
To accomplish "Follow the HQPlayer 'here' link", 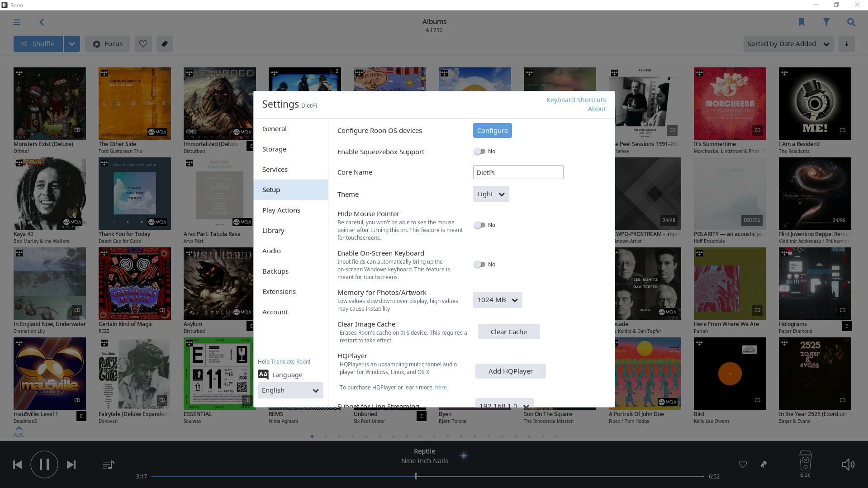I will pos(441,388).
